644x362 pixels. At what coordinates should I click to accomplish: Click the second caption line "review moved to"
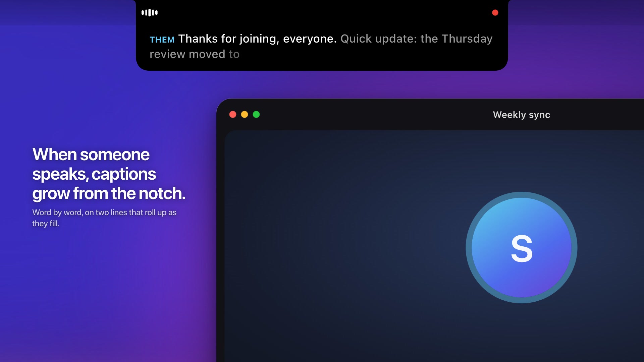[x=195, y=54]
